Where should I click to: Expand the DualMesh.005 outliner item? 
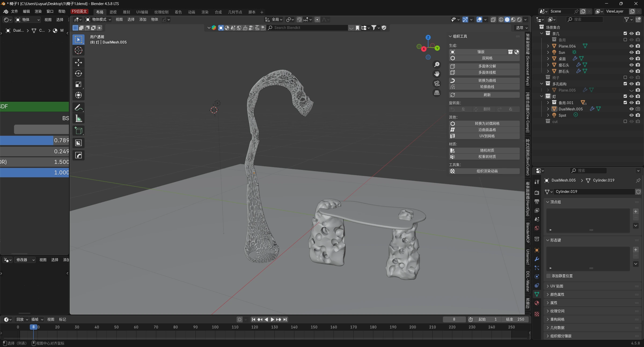(x=548, y=109)
